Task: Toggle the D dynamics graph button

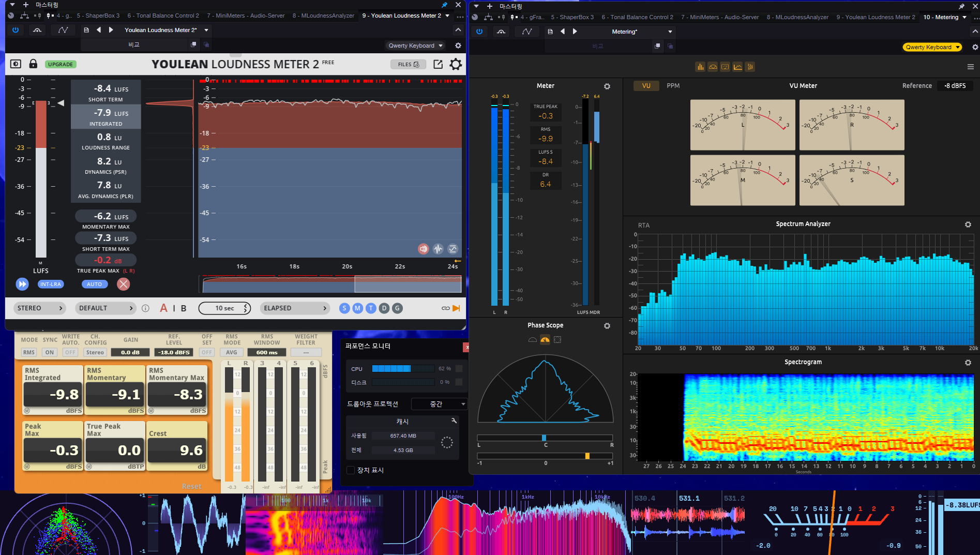Action: 384,308
